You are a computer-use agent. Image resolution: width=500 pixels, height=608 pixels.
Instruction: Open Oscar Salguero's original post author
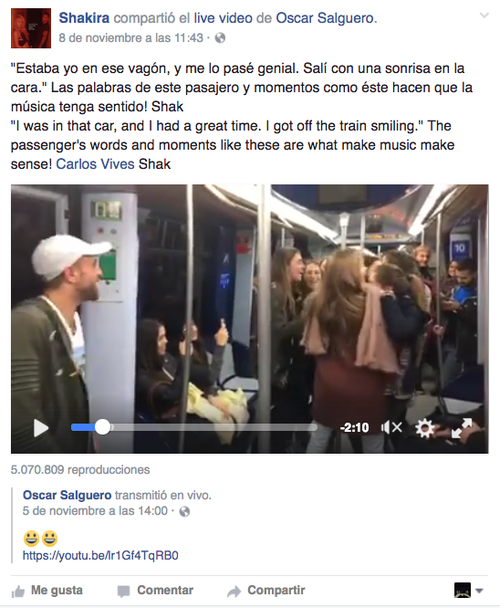(67, 495)
